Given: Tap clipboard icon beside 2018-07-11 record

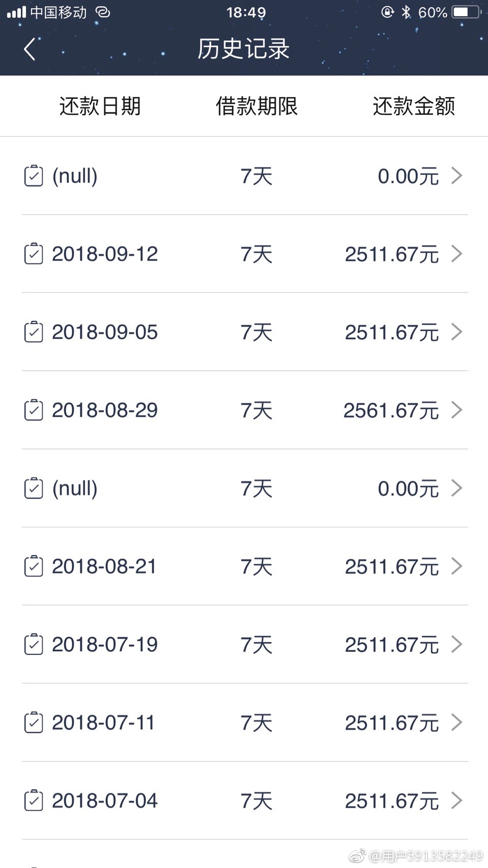Looking at the screenshot, I should click(34, 723).
